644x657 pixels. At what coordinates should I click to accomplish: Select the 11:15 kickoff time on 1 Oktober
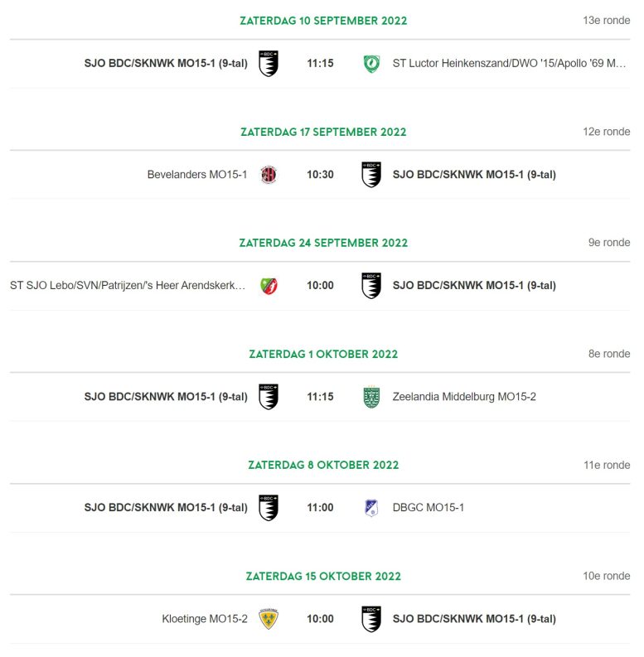pos(320,397)
